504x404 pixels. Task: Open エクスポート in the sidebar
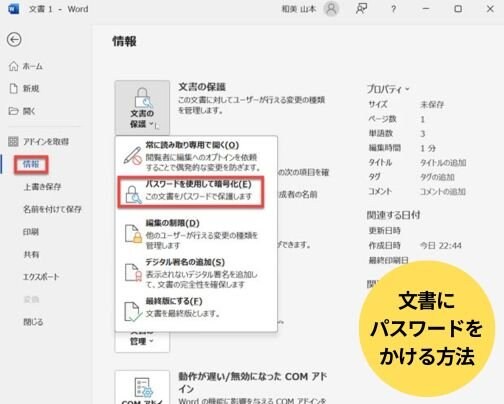tap(41, 277)
